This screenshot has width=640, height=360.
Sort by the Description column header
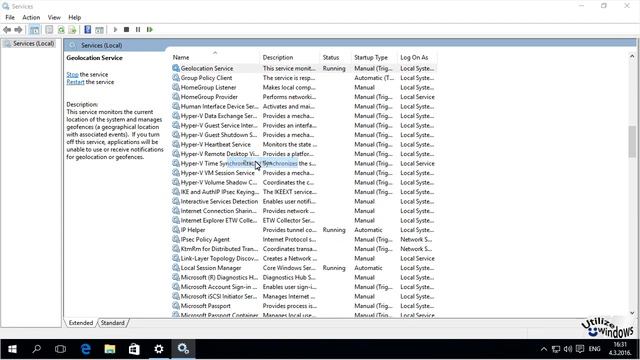click(x=289, y=58)
